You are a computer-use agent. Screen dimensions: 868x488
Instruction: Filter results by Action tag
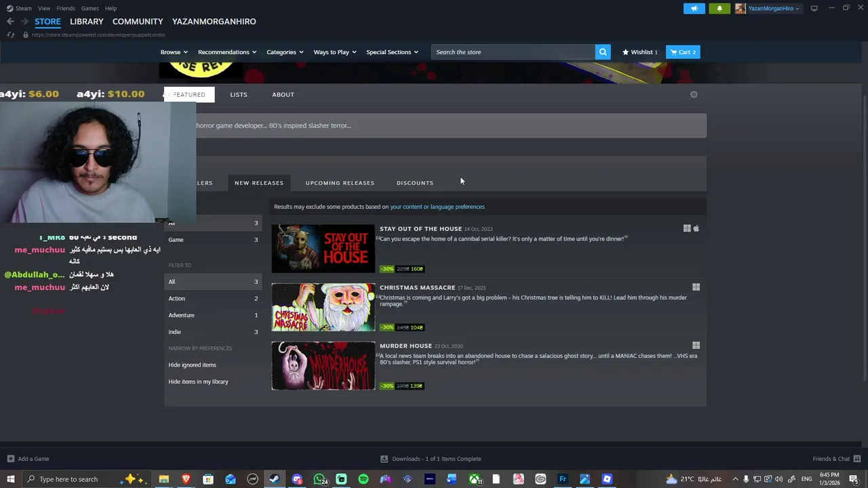(213, 298)
